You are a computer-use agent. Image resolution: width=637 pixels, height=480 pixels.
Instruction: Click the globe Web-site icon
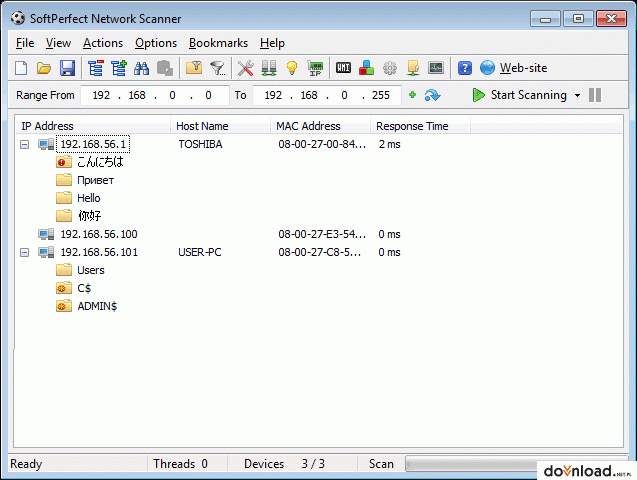(487, 68)
